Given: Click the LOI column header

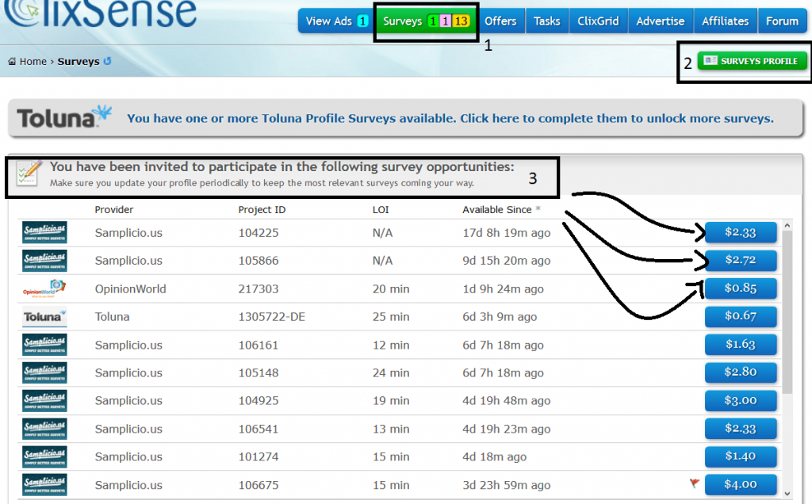Looking at the screenshot, I should [381, 209].
